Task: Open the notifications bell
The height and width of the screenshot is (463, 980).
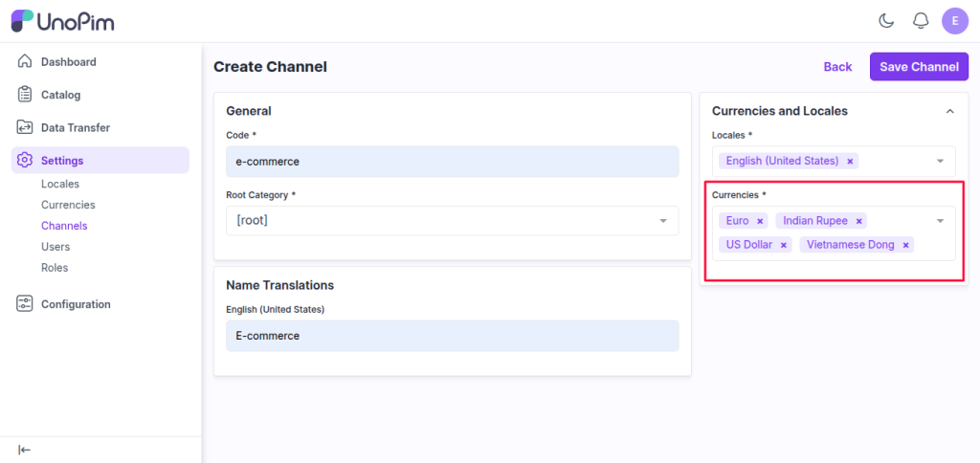Action: click(x=921, y=21)
